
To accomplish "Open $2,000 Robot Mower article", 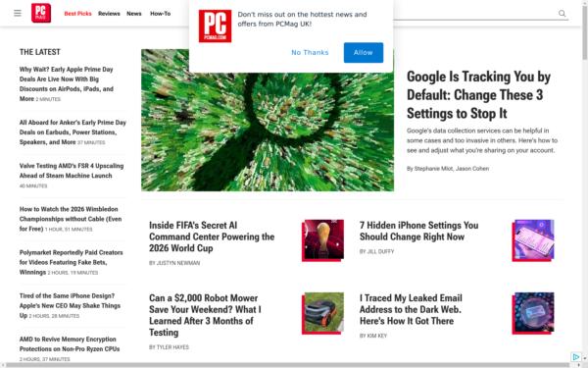I will [205, 315].
